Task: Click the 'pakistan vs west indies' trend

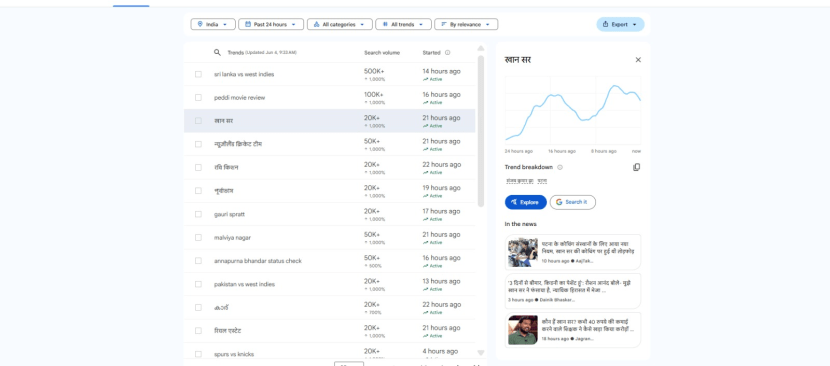Action: click(x=245, y=284)
